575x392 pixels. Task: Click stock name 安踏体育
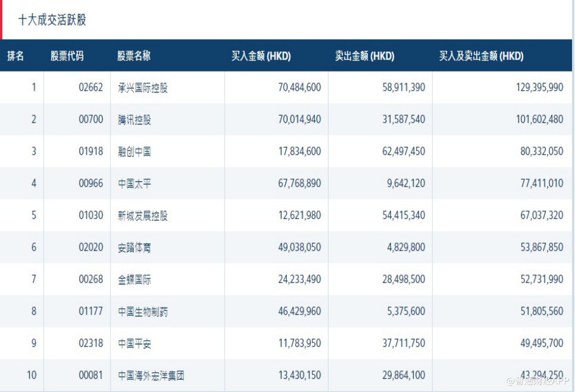click(134, 248)
